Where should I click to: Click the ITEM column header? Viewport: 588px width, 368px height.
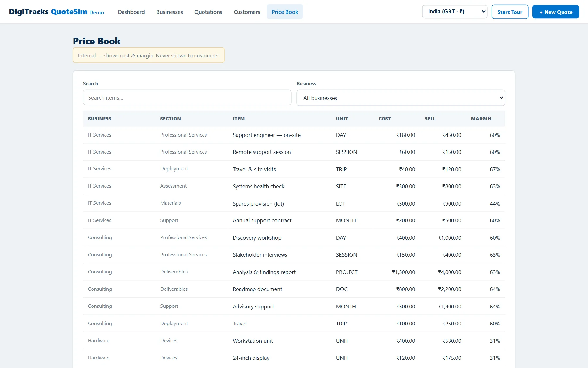[238, 119]
